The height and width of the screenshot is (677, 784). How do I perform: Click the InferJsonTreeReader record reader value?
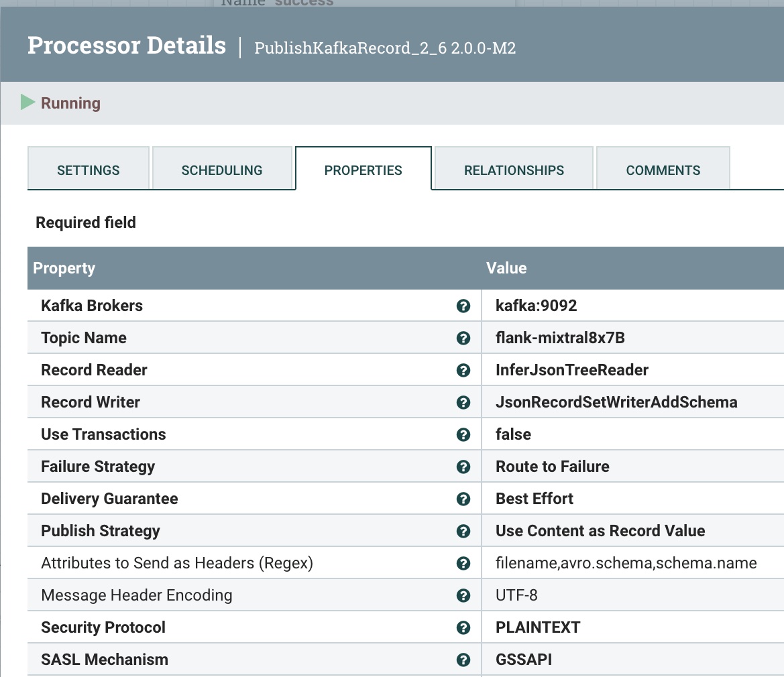pyautogui.click(x=571, y=371)
